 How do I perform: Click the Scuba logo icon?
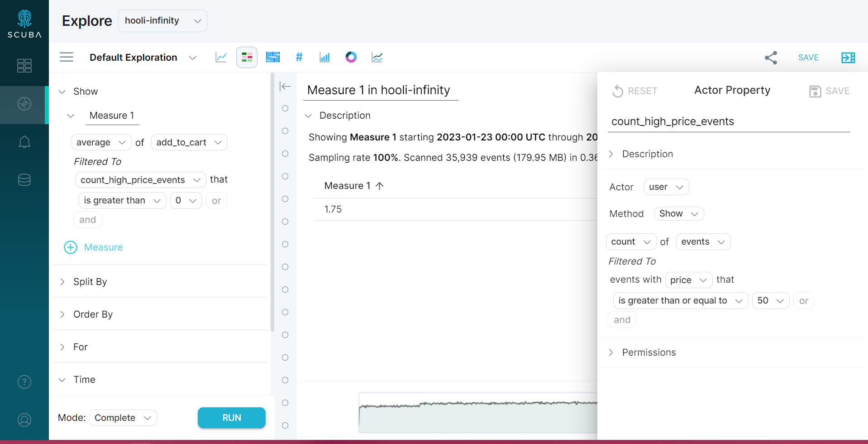tap(24, 24)
